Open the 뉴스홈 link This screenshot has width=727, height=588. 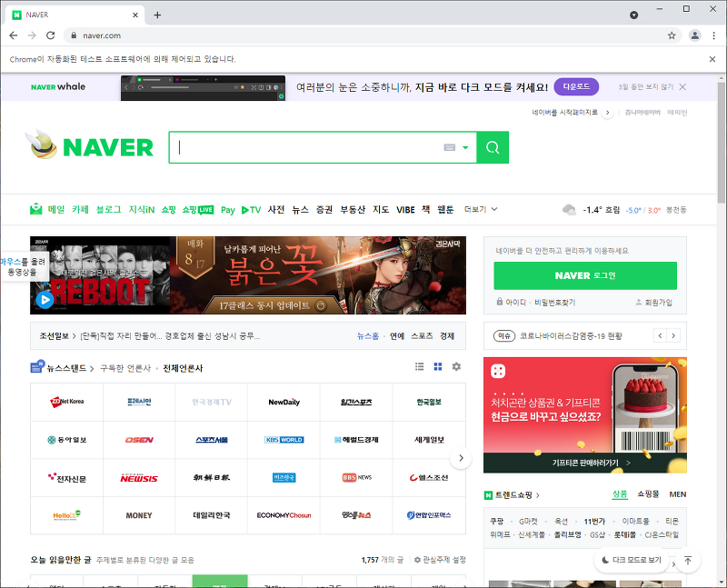pyautogui.click(x=368, y=335)
